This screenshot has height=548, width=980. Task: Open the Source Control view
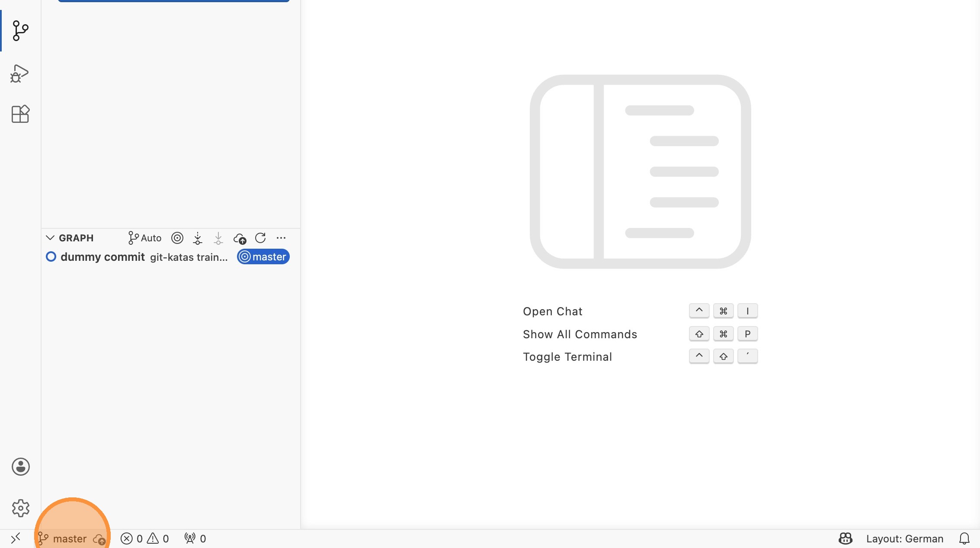(x=20, y=30)
